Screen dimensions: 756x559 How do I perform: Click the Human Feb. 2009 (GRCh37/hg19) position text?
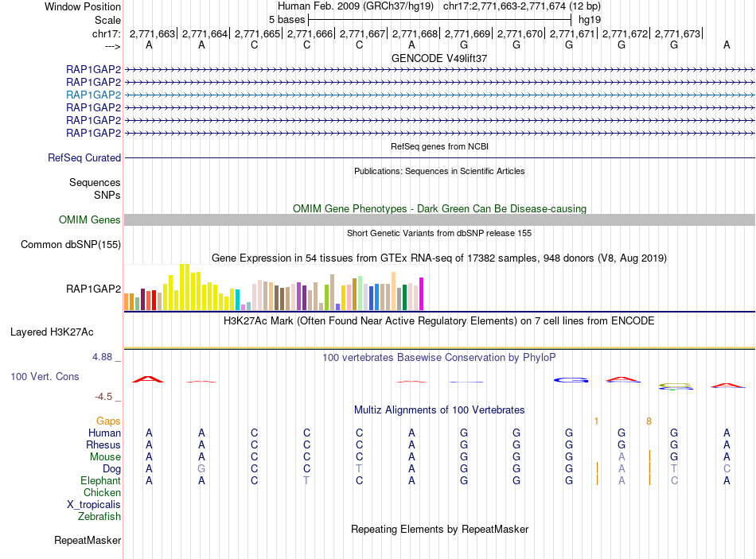pyautogui.click(x=356, y=6)
